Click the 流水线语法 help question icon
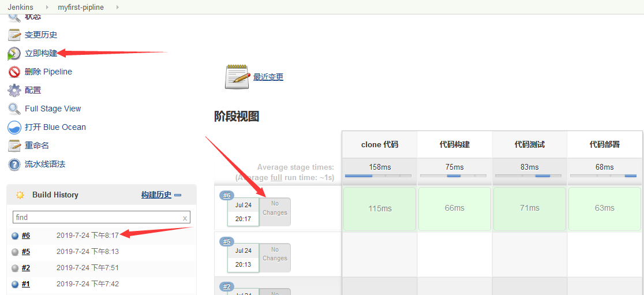Screen dimensions: 644x295 click(14, 165)
